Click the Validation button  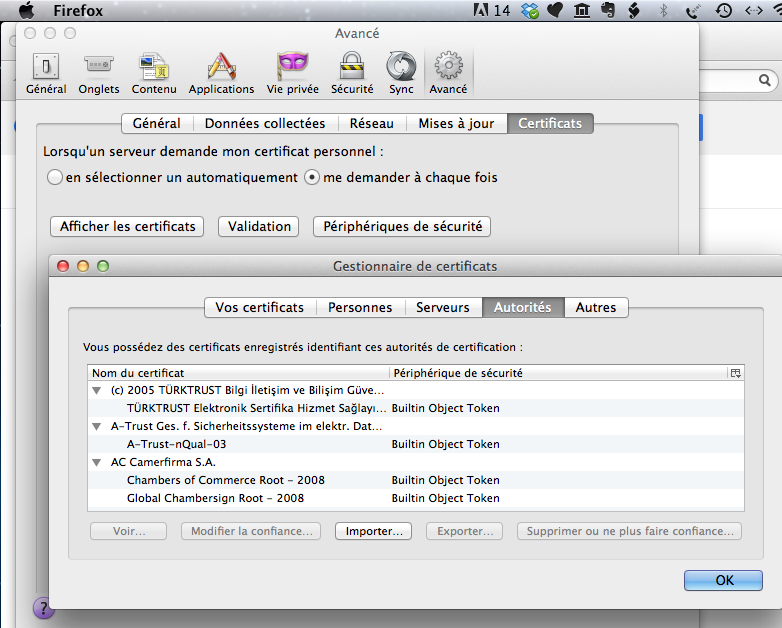tap(259, 226)
